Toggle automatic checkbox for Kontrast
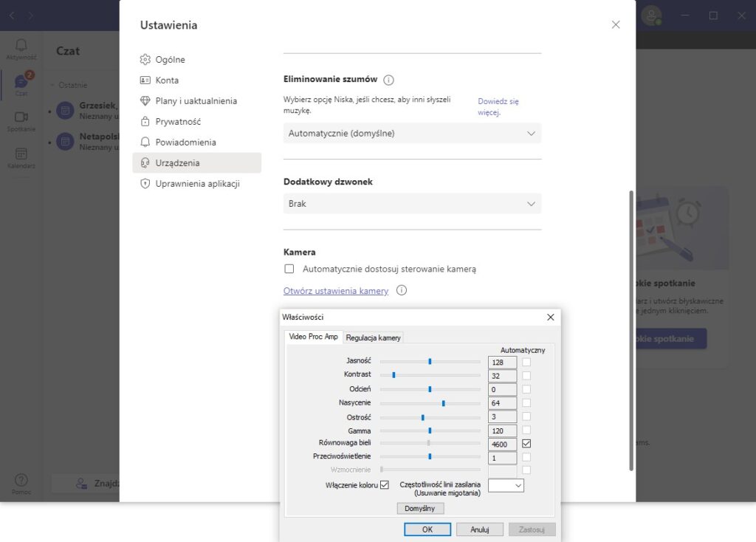Image resolution: width=756 pixels, height=542 pixels. [526, 375]
